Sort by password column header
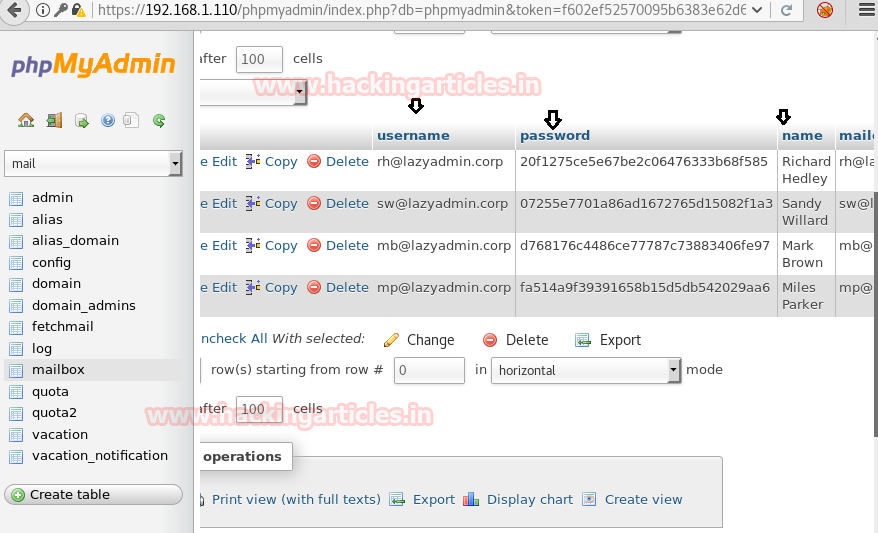Screen dimensions: 878x533 pyautogui.click(x=555, y=136)
